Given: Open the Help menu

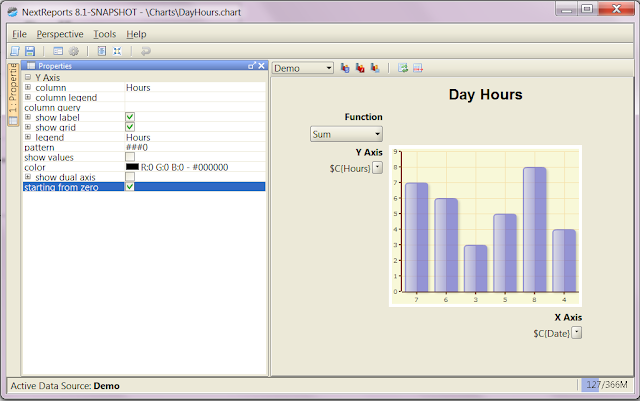Looking at the screenshot, I should (136, 34).
